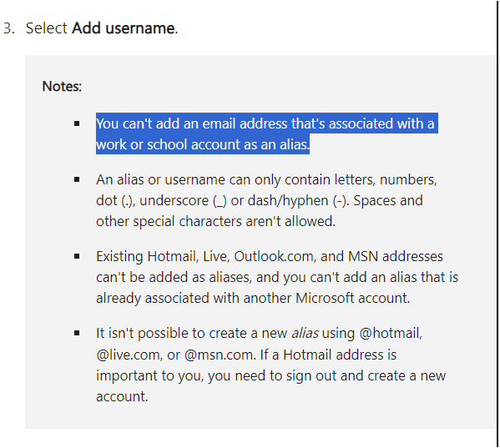The height and width of the screenshot is (448, 500).
Task: Click the final word 'account.' in the notes
Action: click(122, 396)
